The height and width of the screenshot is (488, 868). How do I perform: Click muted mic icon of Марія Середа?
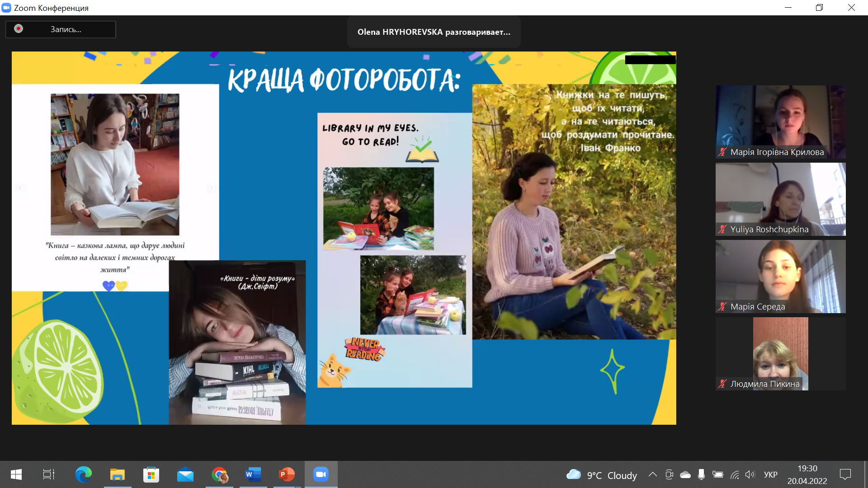[x=722, y=306]
